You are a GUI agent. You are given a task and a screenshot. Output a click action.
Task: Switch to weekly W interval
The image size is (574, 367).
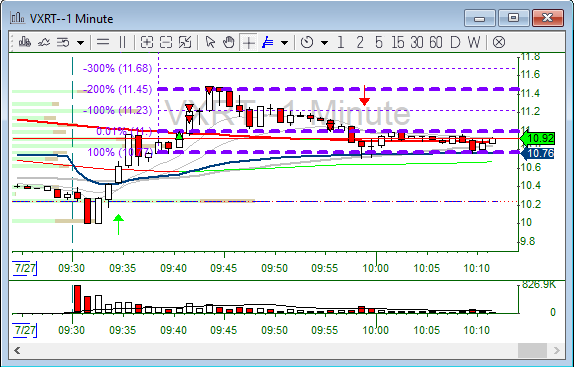[474, 42]
